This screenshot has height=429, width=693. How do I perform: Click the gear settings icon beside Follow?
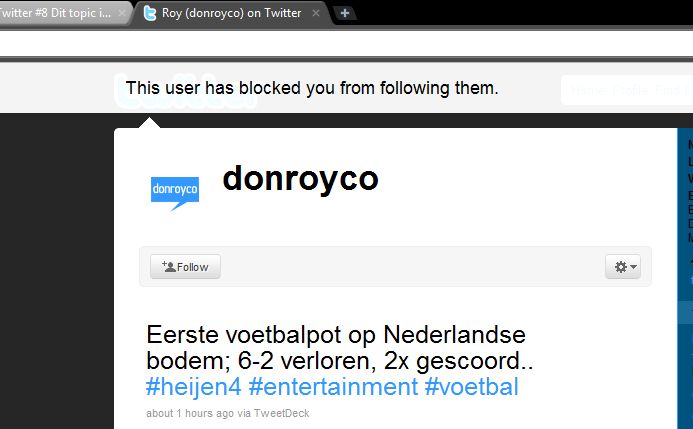tap(621, 267)
